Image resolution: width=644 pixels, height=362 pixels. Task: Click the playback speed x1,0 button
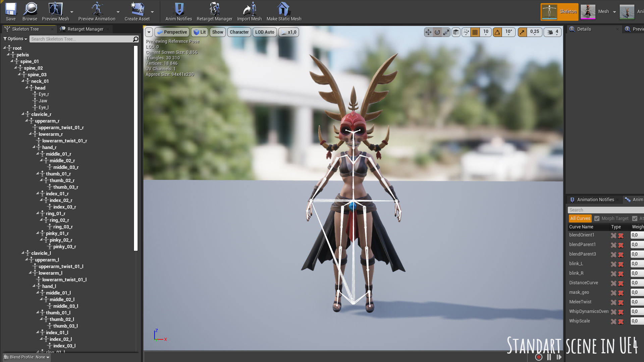[x=289, y=32]
